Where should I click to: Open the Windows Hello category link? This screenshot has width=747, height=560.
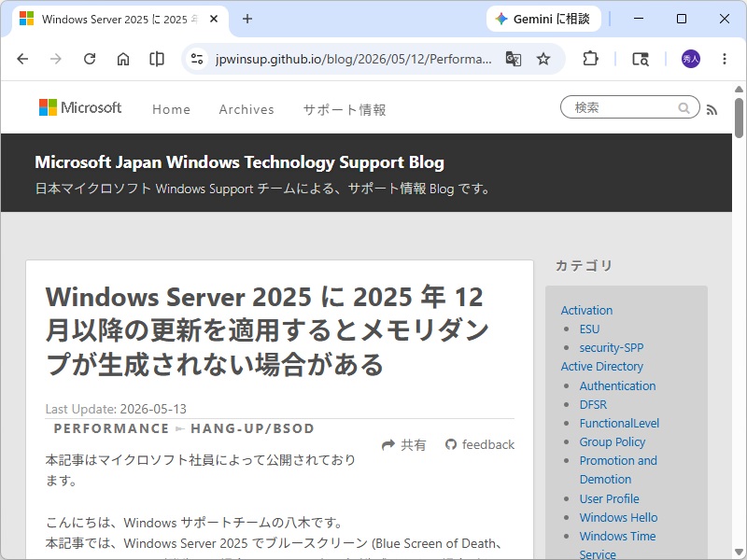pos(618,517)
